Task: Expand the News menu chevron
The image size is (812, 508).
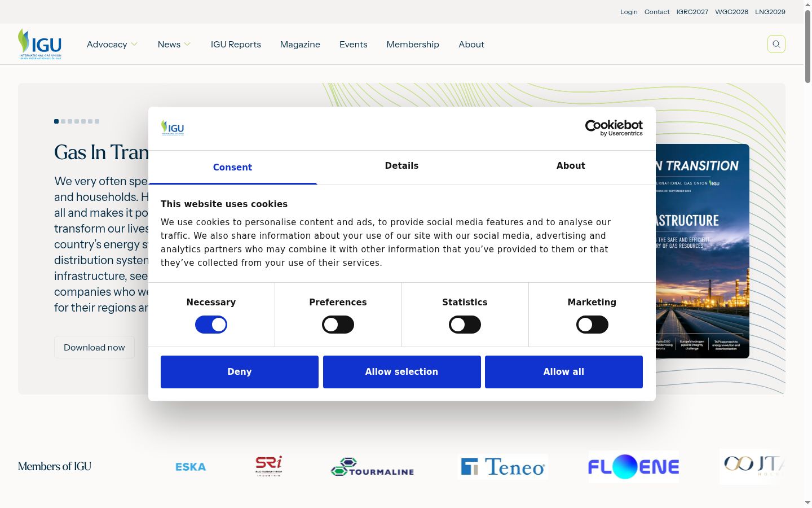Action: tap(187, 45)
